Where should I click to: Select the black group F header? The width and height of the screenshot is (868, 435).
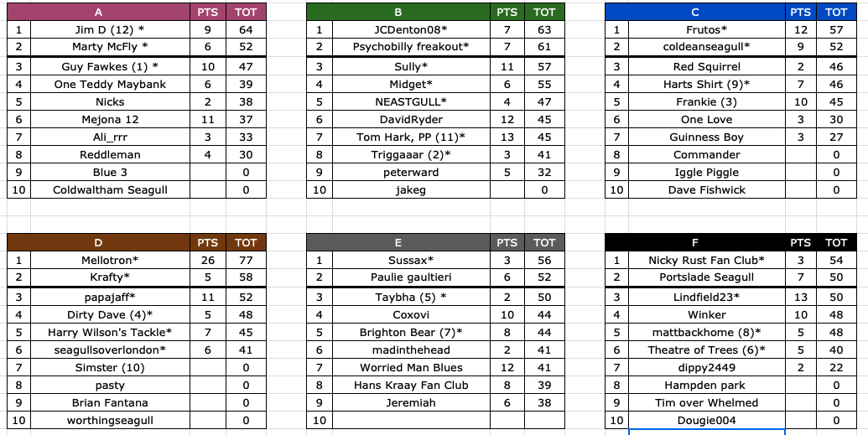695,242
